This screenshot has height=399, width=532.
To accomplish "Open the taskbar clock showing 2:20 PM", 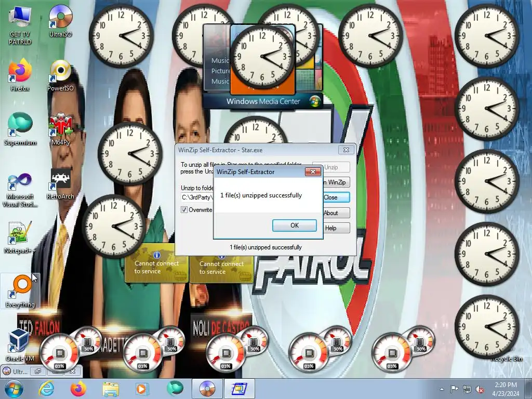I will pos(506,389).
